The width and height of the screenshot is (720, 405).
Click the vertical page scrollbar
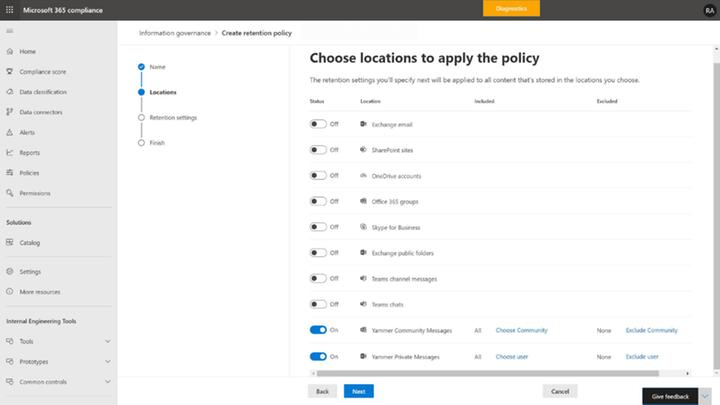click(716, 216)
